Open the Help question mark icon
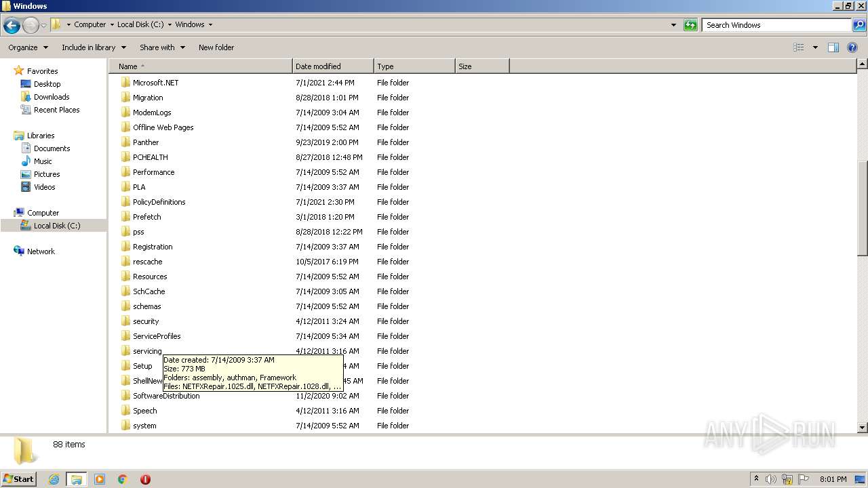Image resolution: width=868 pixels, height=488 pixels. click(x=853, y=47)
